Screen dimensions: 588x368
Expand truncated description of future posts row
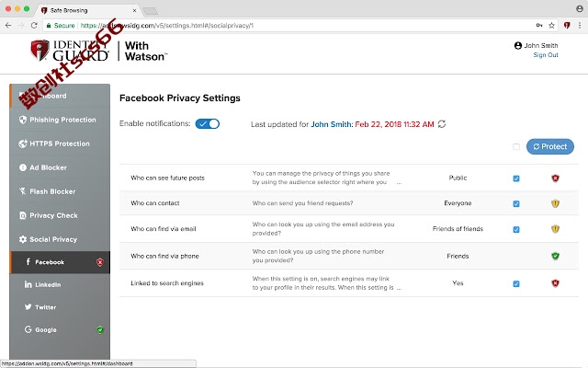pyautogui.click(x=399, y=182)
